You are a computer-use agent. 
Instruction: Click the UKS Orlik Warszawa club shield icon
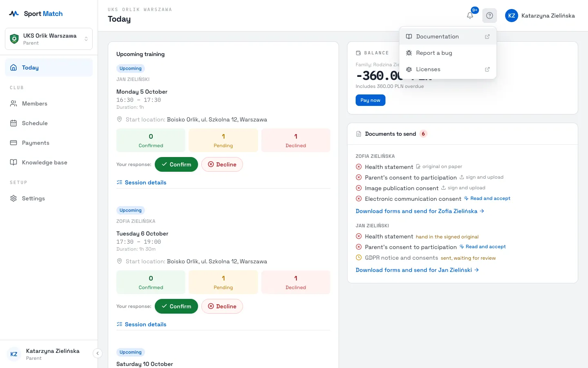click(14, 39)
